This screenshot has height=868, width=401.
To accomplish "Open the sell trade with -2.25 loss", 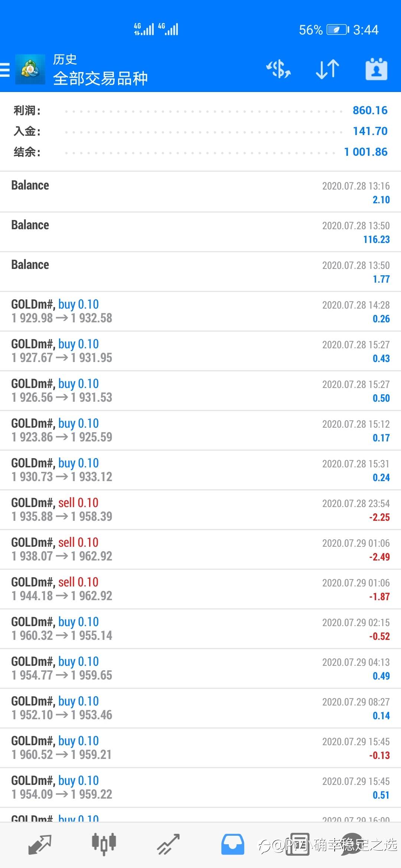I will 200,510.
